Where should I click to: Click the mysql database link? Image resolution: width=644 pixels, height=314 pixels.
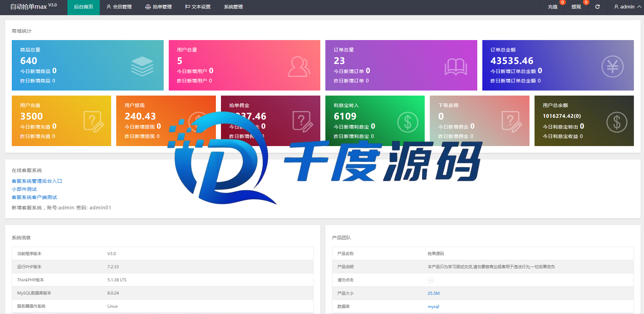point(433,306)
